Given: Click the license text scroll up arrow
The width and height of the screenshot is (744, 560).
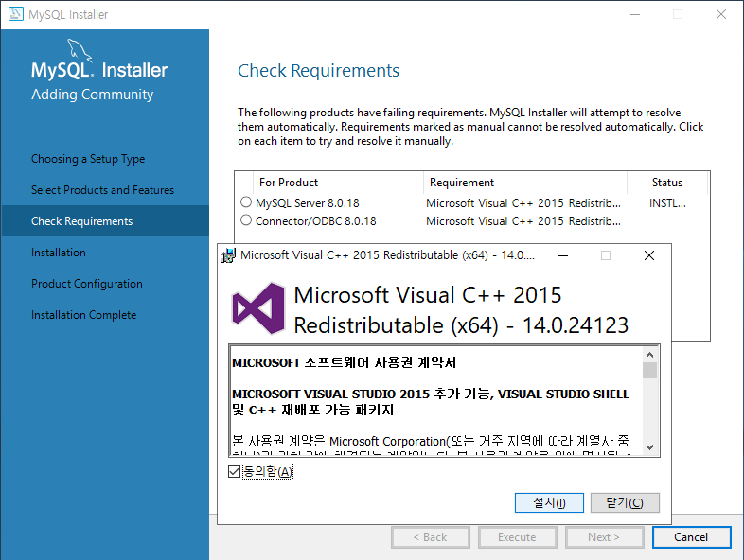Looking at the screenshot, I should coord(649,355).
